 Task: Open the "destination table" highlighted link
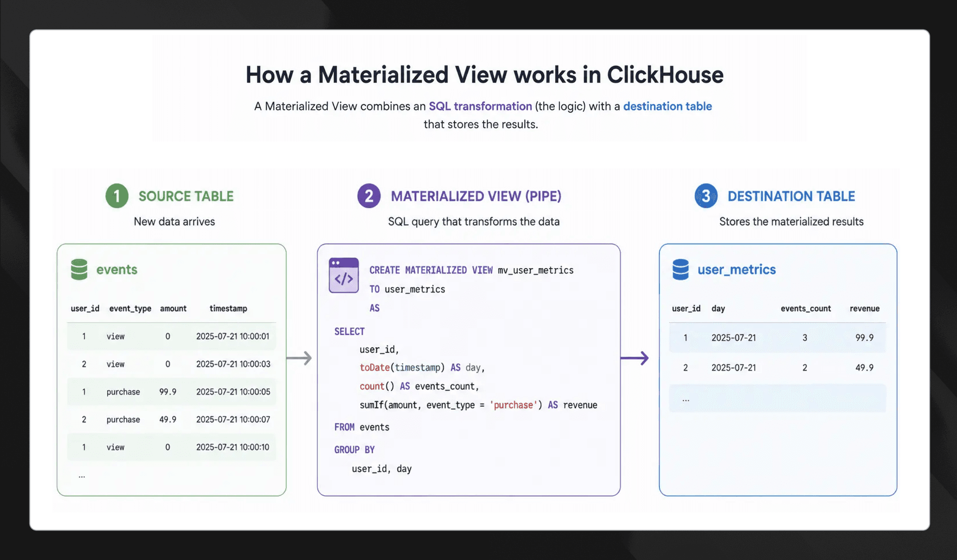point(667,106)
